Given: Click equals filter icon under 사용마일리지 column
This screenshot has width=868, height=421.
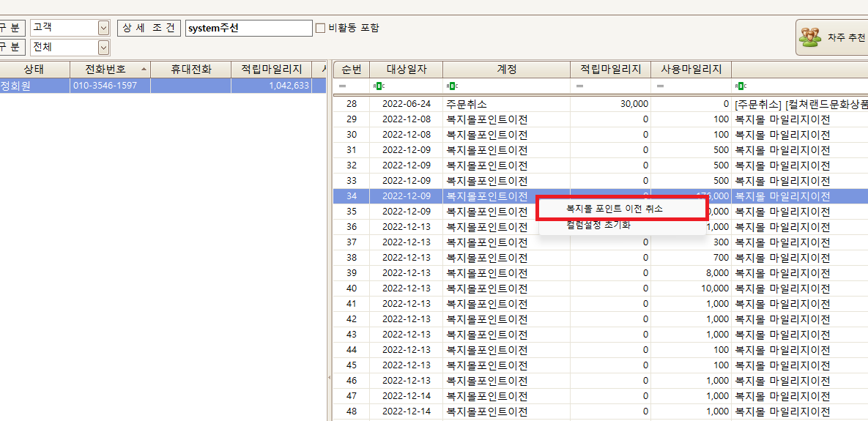Looking at the screenshot, I should (659, 86).
